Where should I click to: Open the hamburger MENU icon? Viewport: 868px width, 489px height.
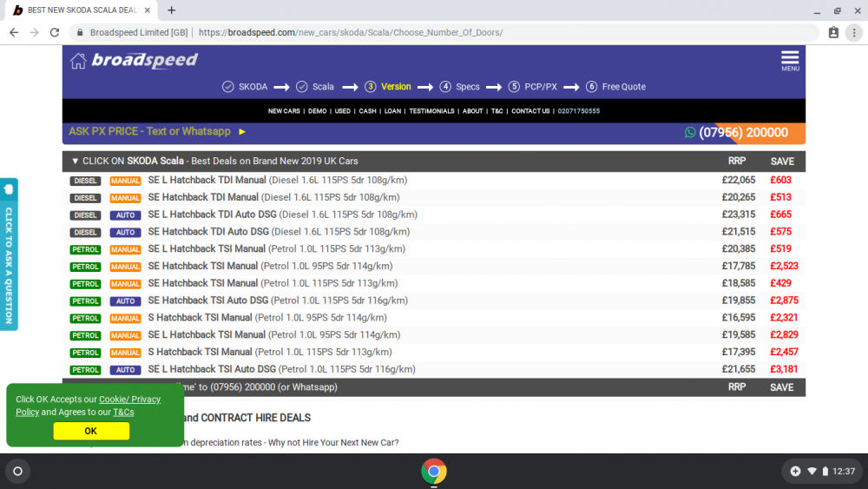[790, 60]
